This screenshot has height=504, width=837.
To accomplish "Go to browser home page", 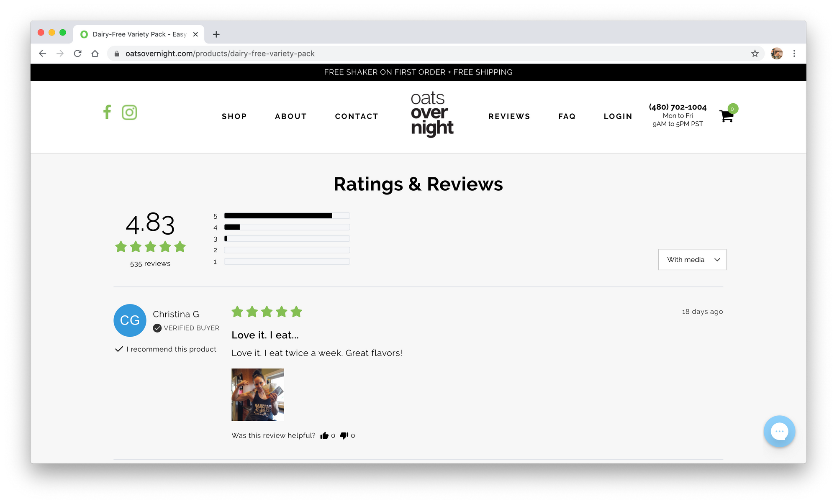I will pyautogui.click(x=95, y=54).
